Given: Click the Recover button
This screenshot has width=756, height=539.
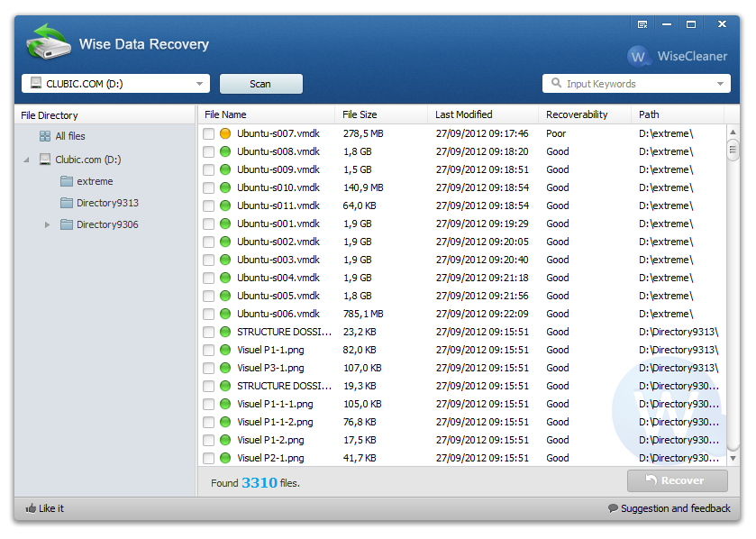Looking at the screenshot, I should [677, 480].
